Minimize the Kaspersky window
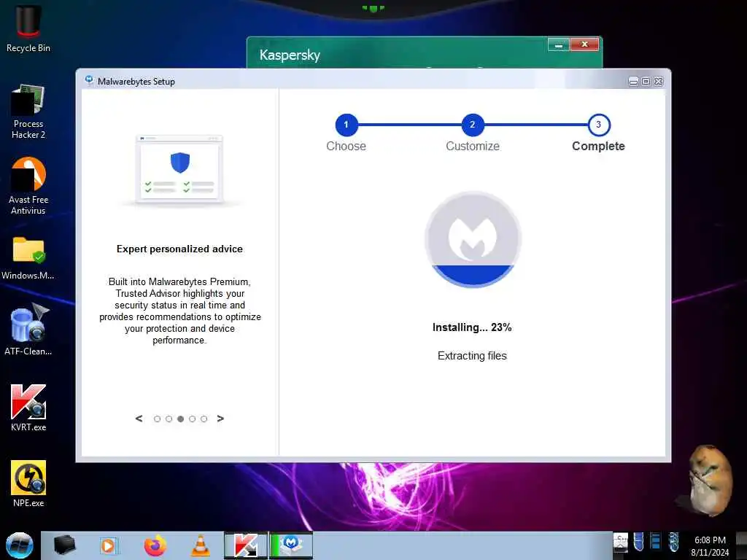Screen dimensions: 747x560 coord(559,44)
